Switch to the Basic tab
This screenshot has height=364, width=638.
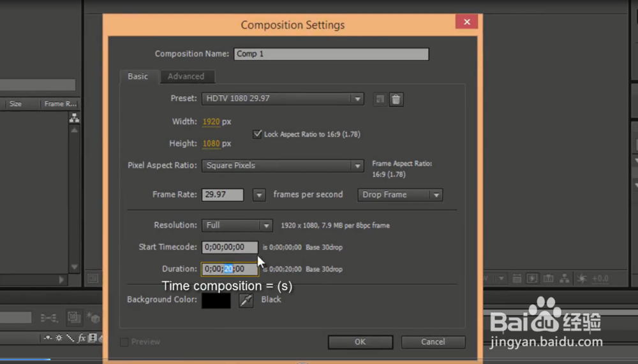tap(138, 76)
